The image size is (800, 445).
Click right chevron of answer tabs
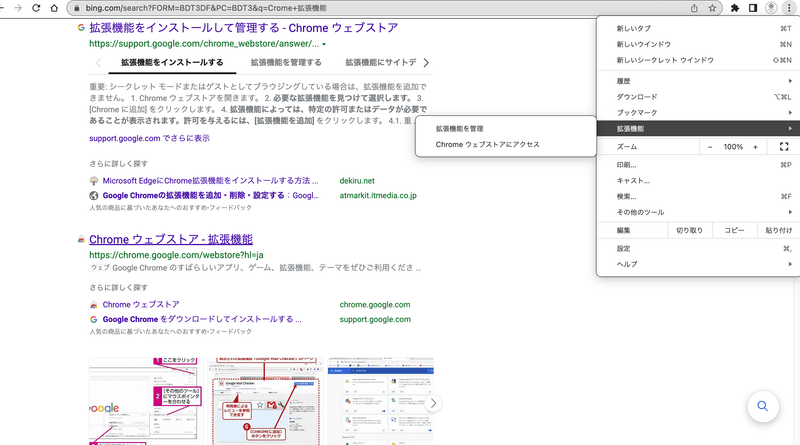coord(426,62)
